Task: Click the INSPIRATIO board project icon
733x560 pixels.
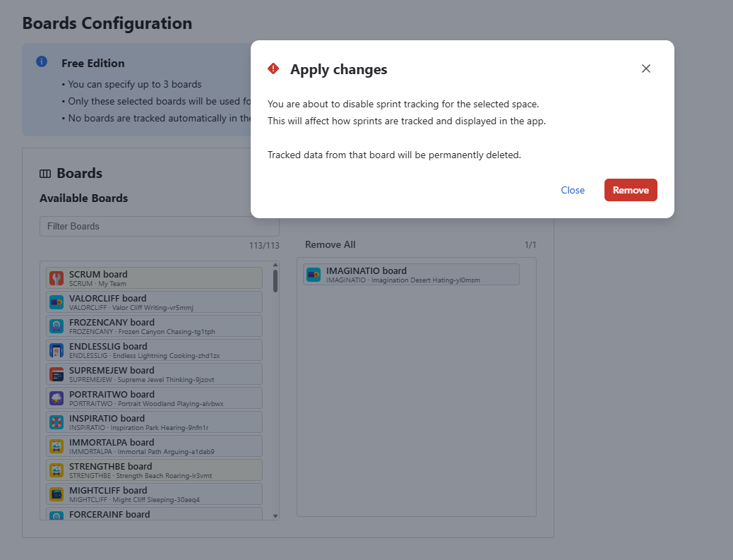Action: pos(56,422)
